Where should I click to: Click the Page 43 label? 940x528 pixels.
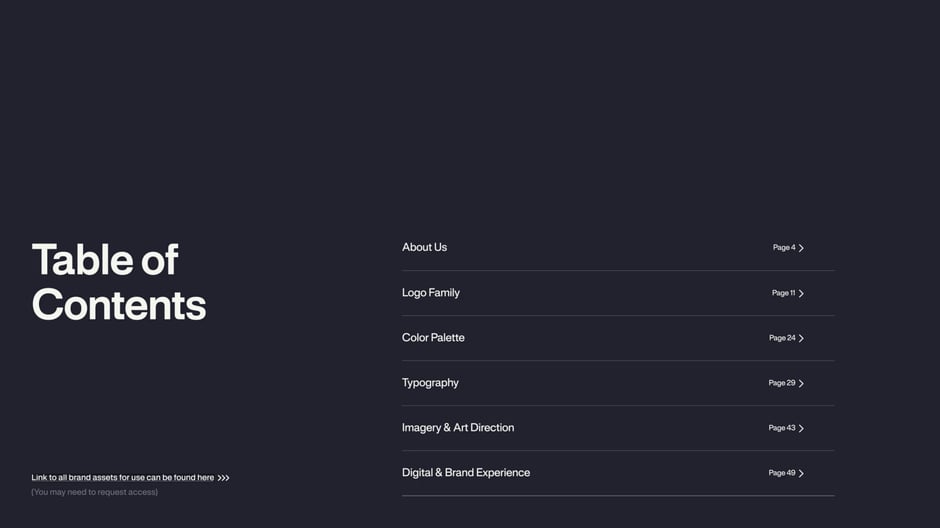tap(782, 428)
